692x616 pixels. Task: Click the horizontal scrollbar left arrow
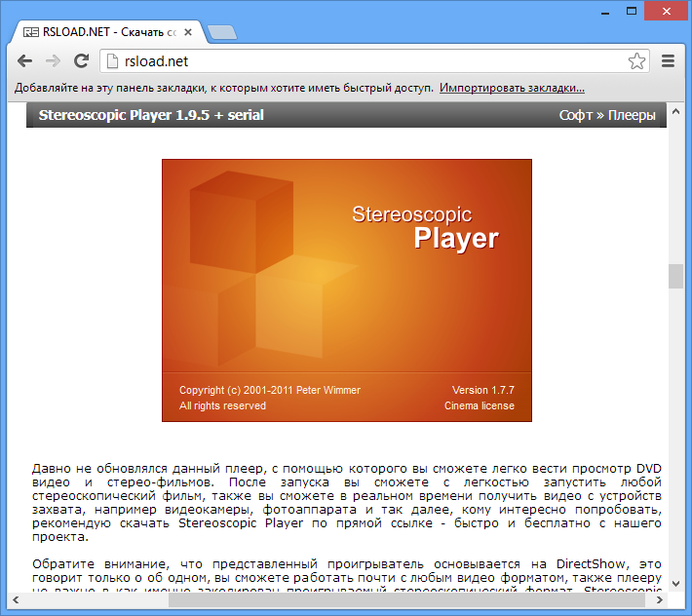[16, 599]
